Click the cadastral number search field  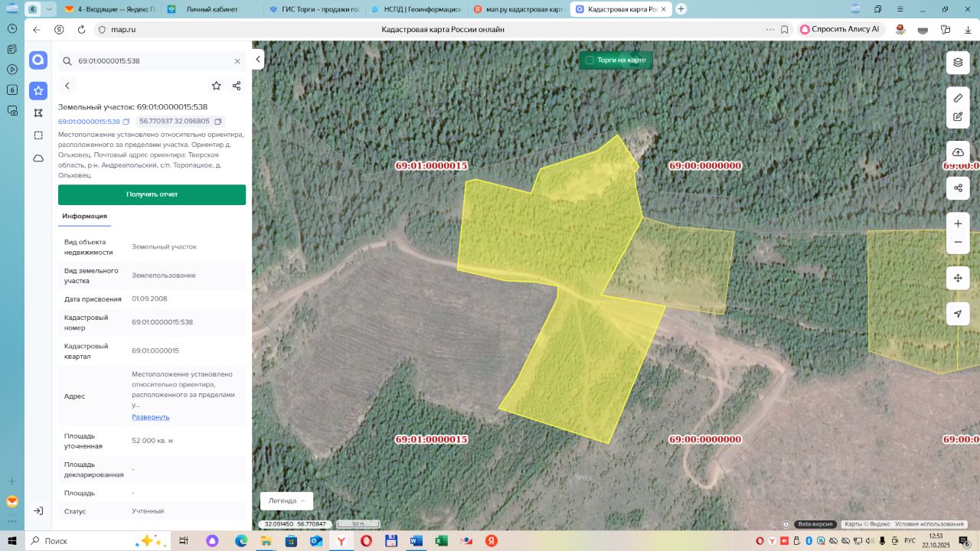[152, 61]
